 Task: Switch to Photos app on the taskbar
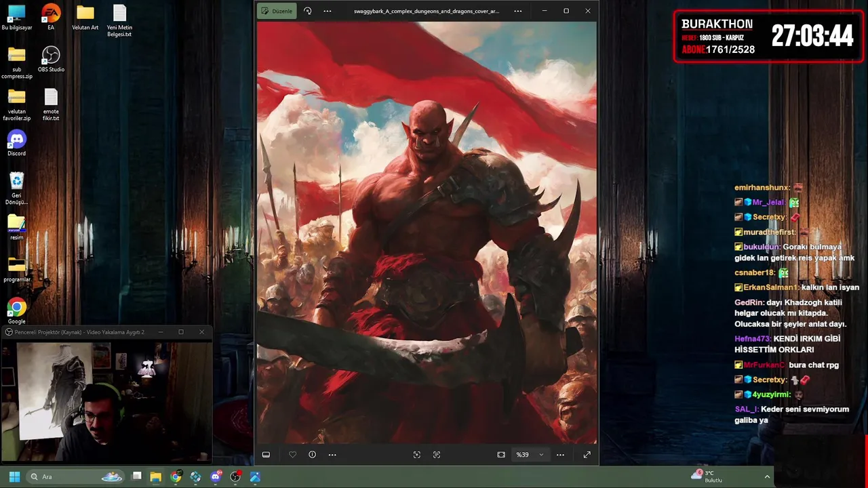255,477
